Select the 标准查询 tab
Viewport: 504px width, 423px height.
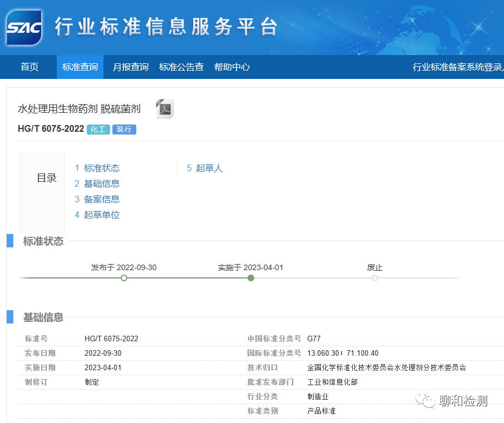(80, 67)
